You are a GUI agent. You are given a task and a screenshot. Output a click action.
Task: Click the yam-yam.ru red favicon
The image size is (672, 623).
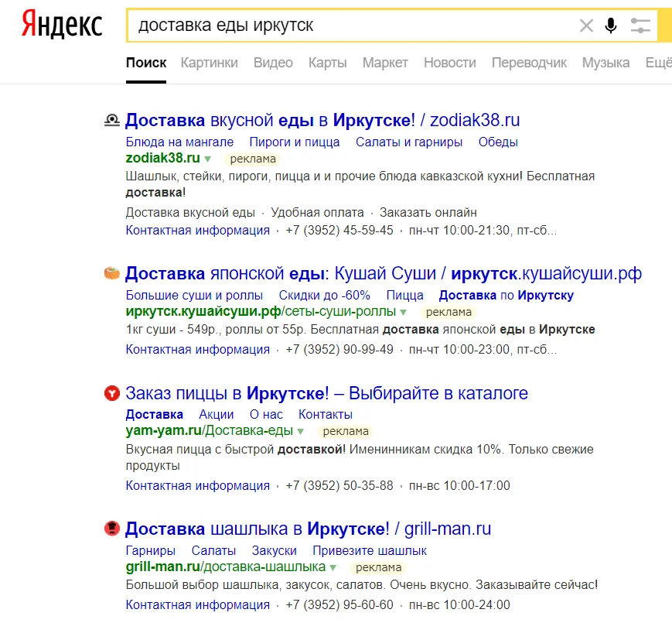click(112, 392)
